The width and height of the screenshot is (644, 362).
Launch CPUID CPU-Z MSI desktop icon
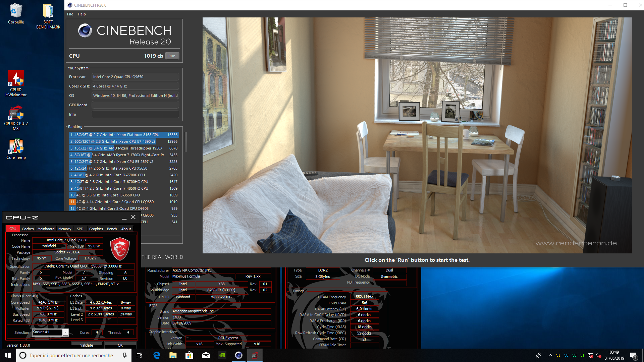(16, 118)
